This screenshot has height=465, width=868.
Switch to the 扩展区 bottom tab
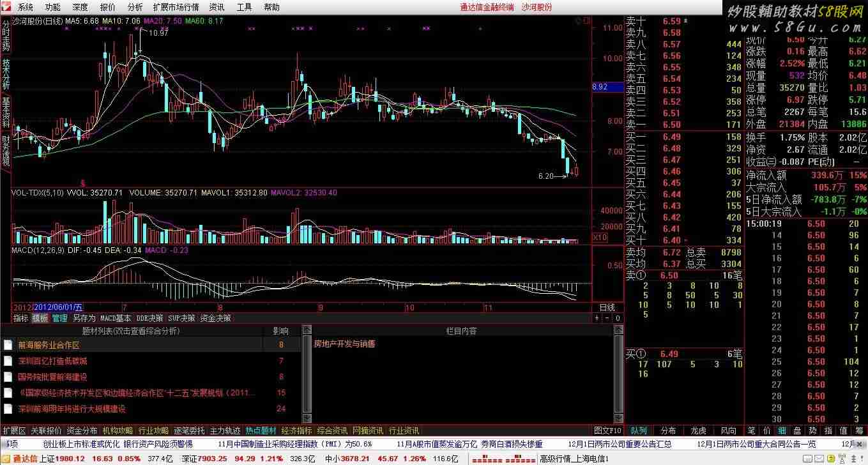[x=14, y=431]
